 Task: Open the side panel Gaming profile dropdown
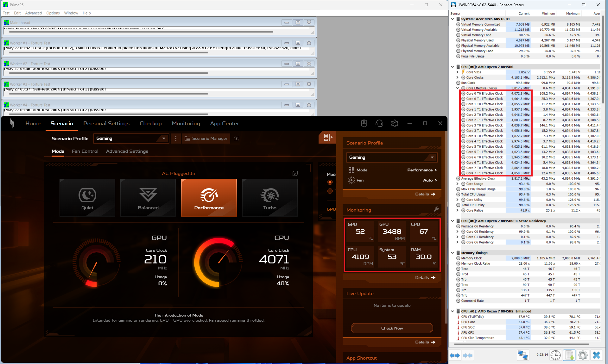pyautogui.click(x=392, y=157)
